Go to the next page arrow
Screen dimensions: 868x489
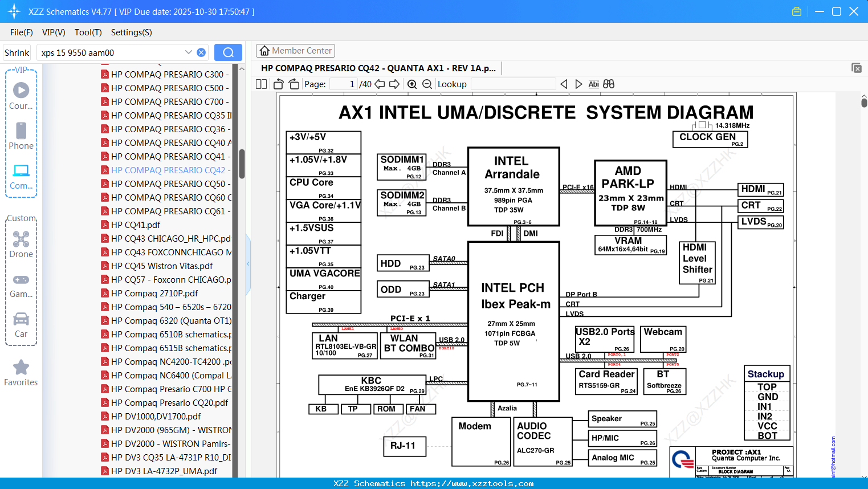click(x=394, y=84)
